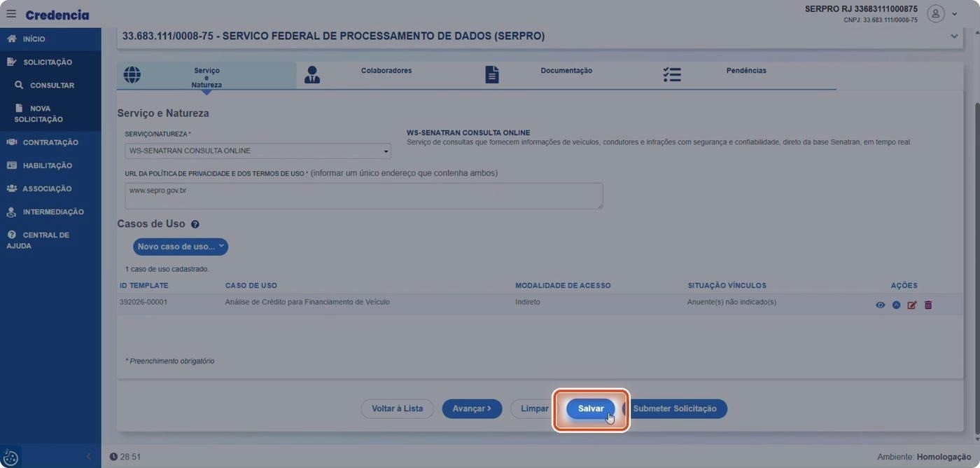Click the person icon beside Intermediação
The width and height of the screenshot is (980, 468).
click(12, 212)
